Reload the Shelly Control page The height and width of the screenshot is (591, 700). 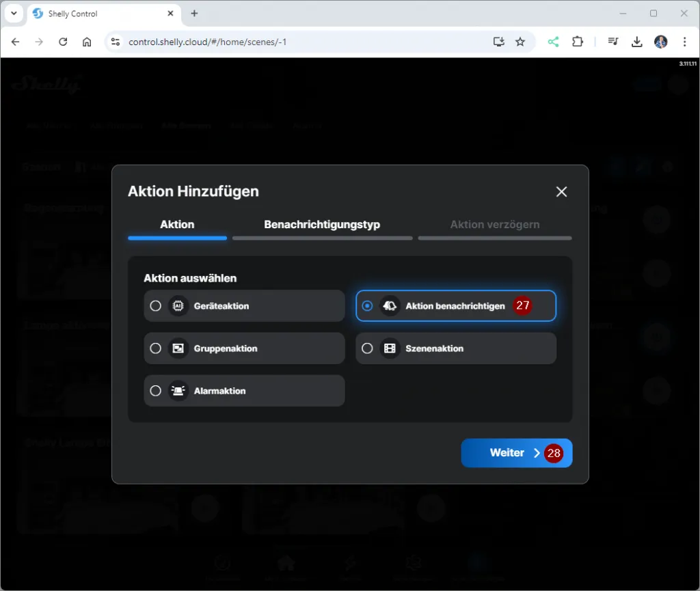pyautogui.click(x=63, y=42)
